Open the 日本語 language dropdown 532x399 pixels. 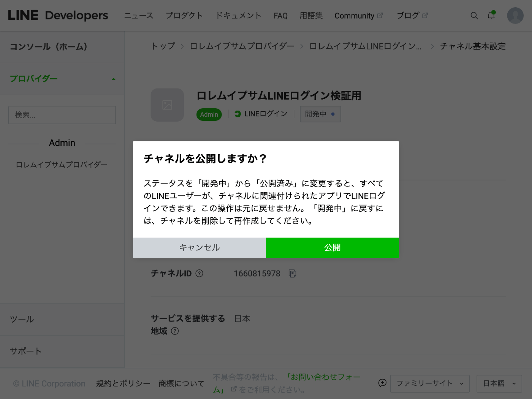click(x=499, y=383)
